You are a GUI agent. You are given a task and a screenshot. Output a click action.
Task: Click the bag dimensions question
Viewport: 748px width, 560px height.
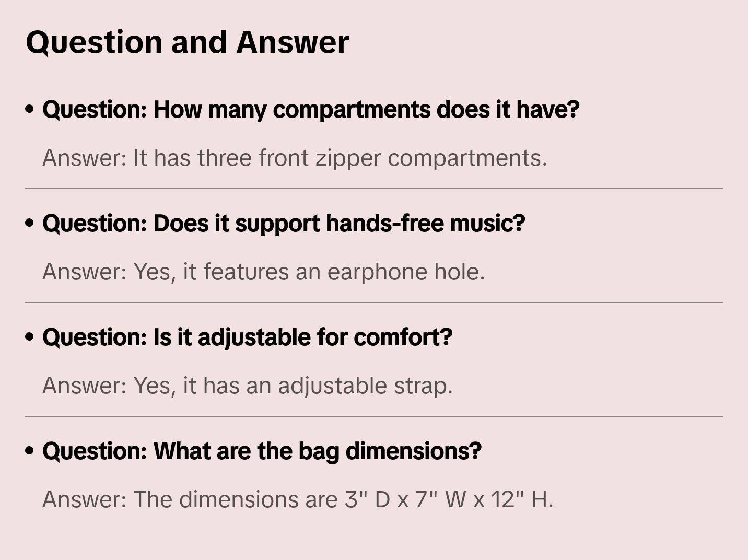pyautogui.click(x=262, y=451)
